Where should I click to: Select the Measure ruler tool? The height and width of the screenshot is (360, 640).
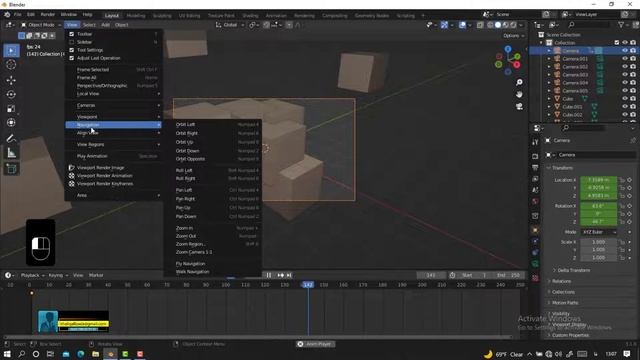11,153
